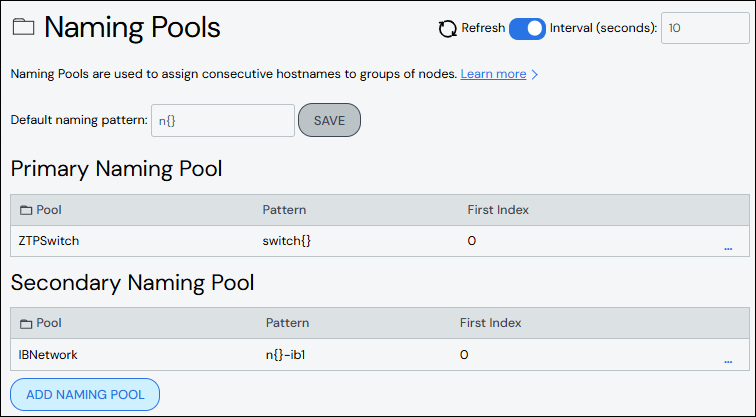Click the chevron after Learn more
756x417 pixels.
point(534,74)
